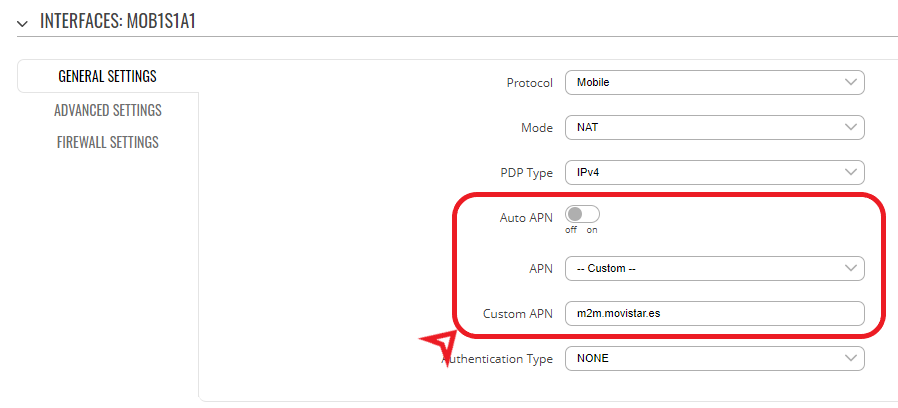Click the Custom APN field label
The height and width of the screenshot is (408, 898).
[518, 313]
